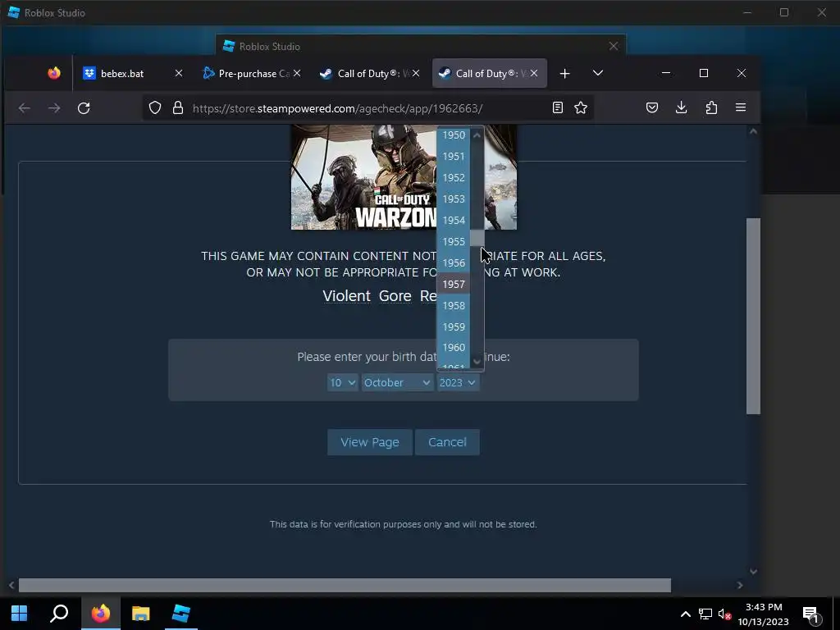Viewport: 840px width, 630px height.
Task: Click page scrollbar up arrow
Action: (x=753, y=132)
